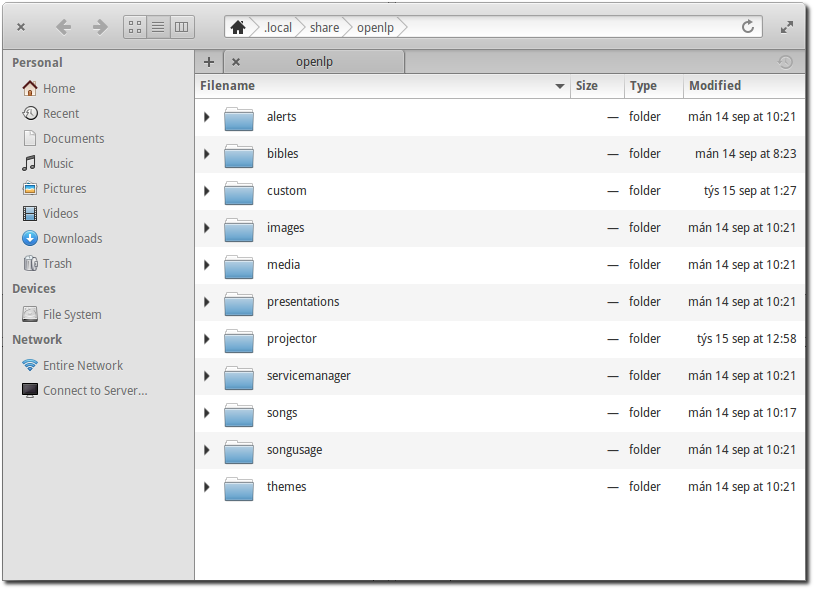The image size is (814, 589).
Task: Go forward with the right arrow
Action: [x=100, y=27]
